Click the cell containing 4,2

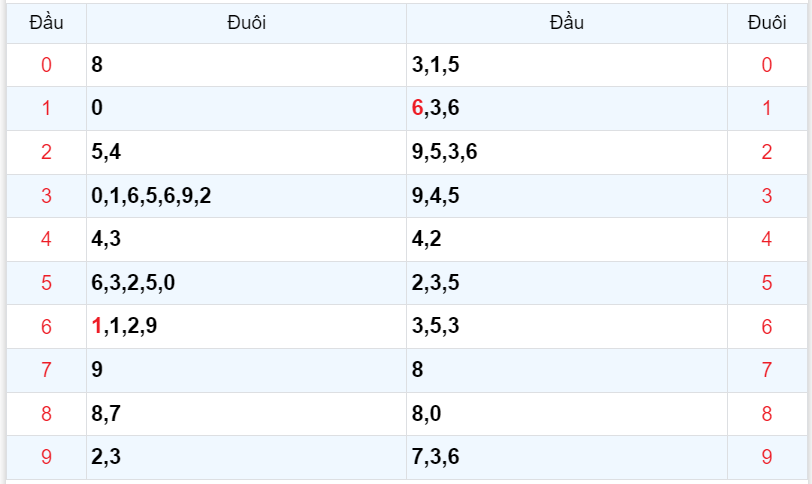(x=427, y=240)
